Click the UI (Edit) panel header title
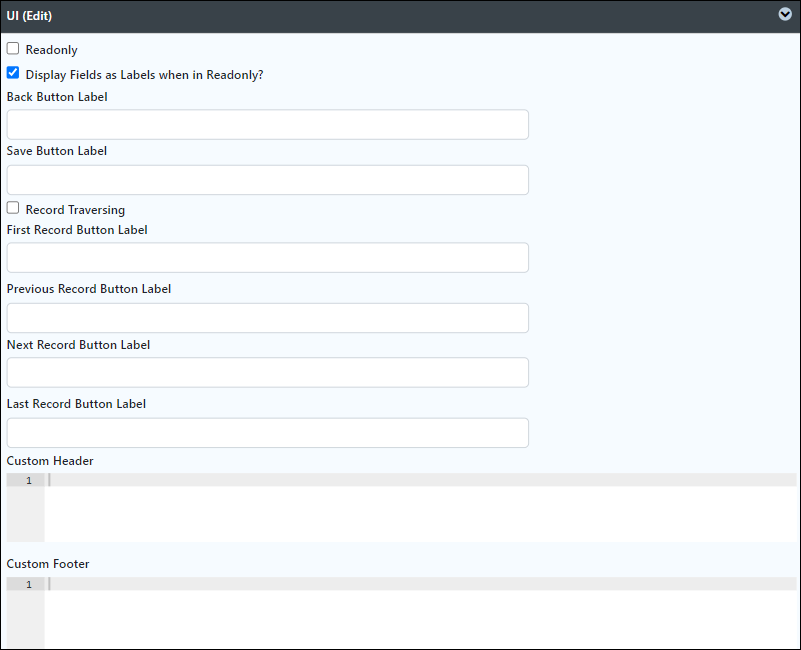This screenshot has width=801, height=650. pos(29,16)
